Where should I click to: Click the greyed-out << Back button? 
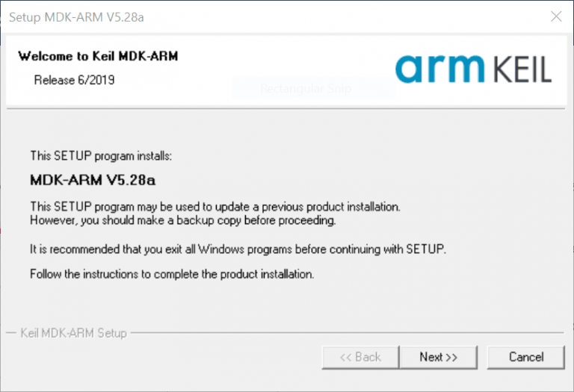(x=359, y=357)
